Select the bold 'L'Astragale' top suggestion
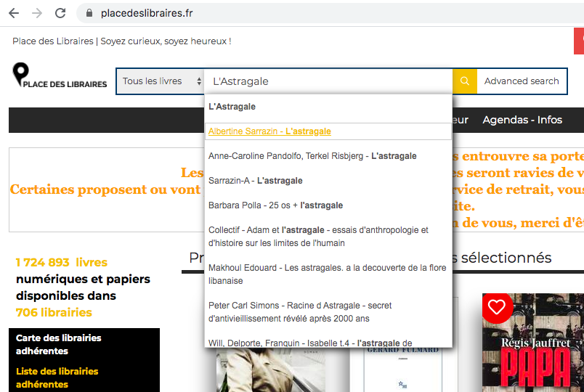Image resolution: width=584 pixels, height=392 pixels. coord(328,107)
